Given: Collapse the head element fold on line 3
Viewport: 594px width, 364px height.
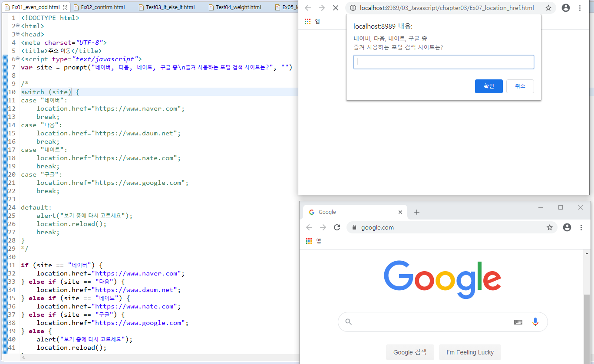Looking at the screenshot, I should [x=17, y=34].
